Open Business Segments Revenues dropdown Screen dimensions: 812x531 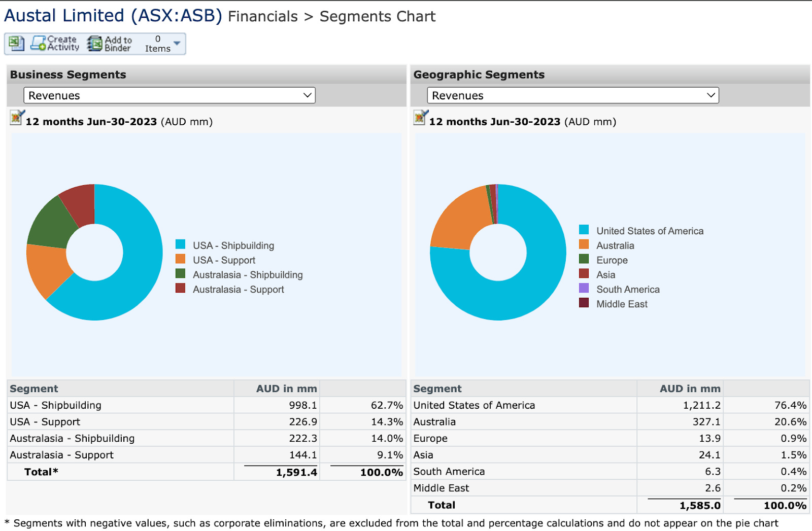pyautogui.click(x=170, y=95)
